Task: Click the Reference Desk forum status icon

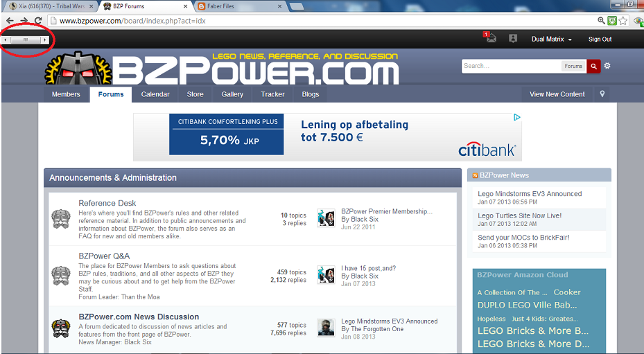Action: click(61, 219)
